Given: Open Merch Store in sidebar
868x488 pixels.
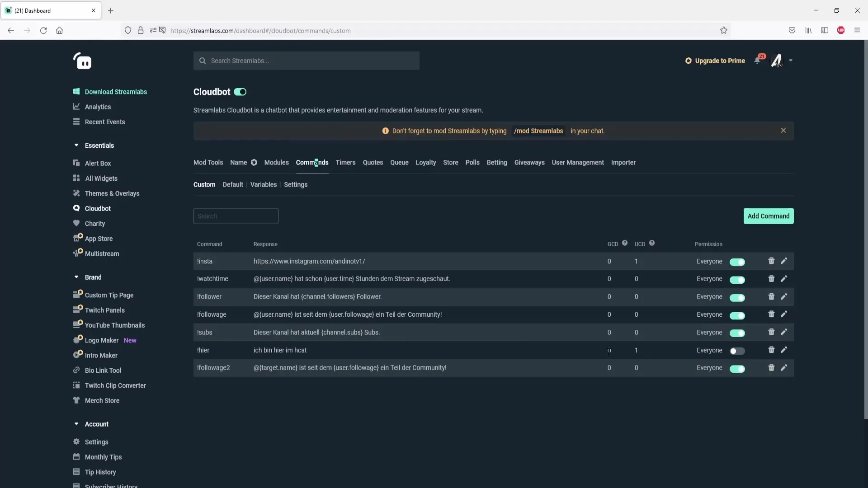Looking at the screenshot, I should 102,401.
